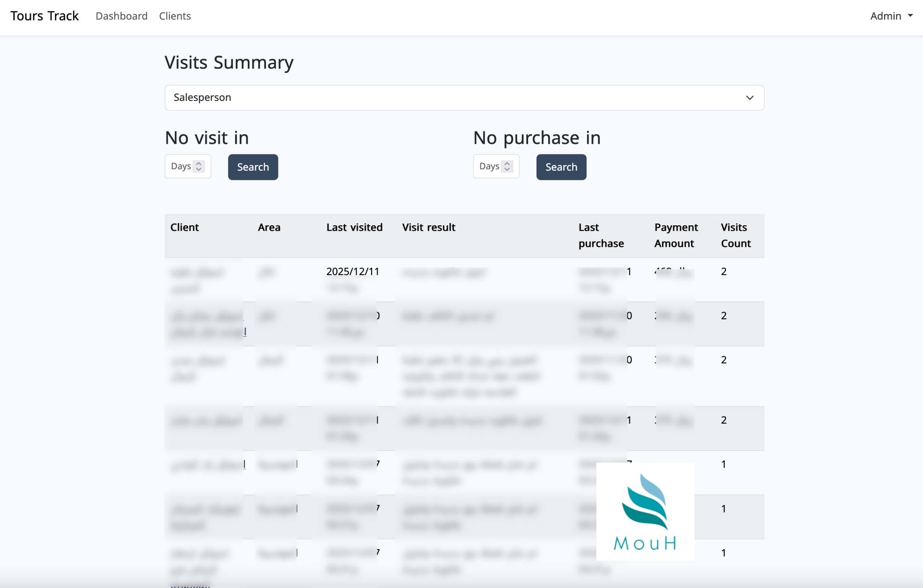This screenshot has height=588, width=923.
Task: Open the Salesperson dropdown chevron
Action: point(749,98)
